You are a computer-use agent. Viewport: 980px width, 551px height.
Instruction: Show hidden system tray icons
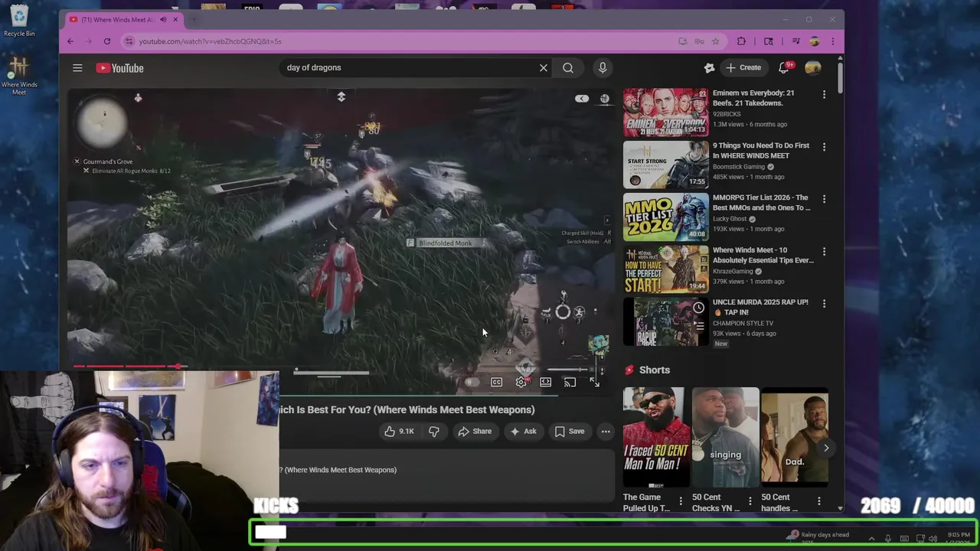point(871,539)
